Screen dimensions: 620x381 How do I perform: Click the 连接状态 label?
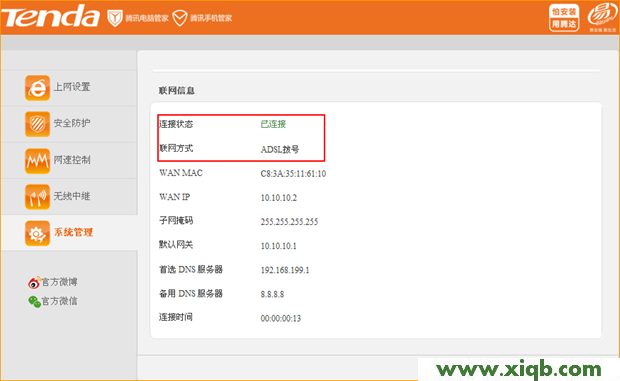(176, 124)
